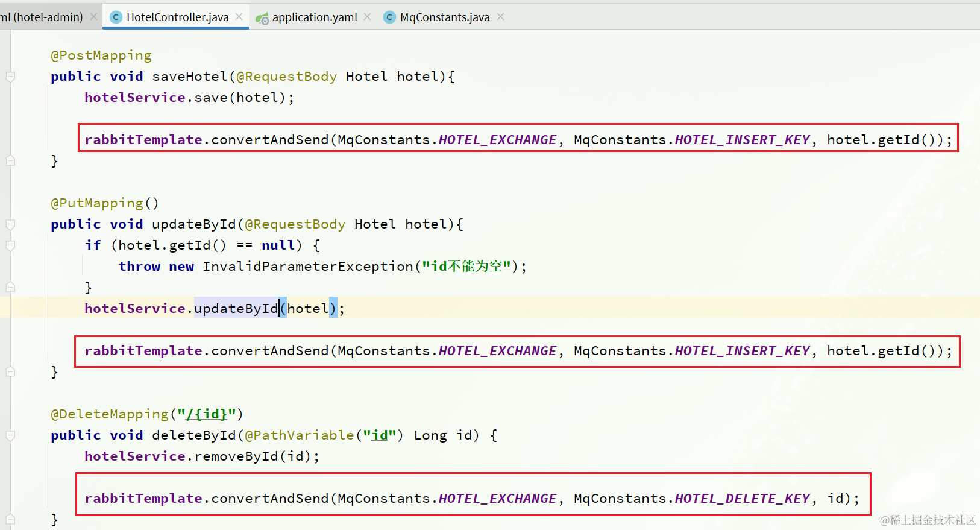The image size is (980, 530).
Task: Close the (hotel-admin) tab
Action: (93, 17)
